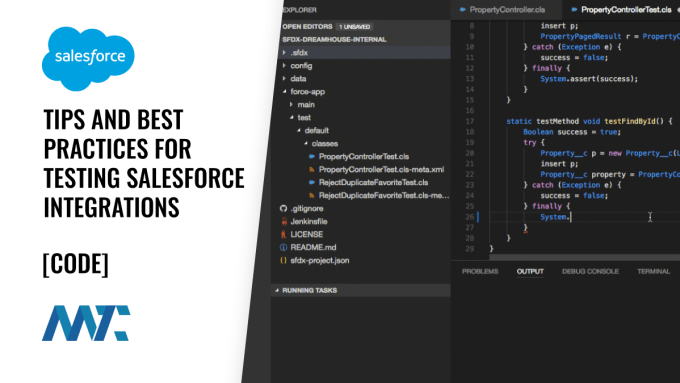The image size is (680, 383).
Task: Click the Explorer panel title
Action: click(300, 10)
